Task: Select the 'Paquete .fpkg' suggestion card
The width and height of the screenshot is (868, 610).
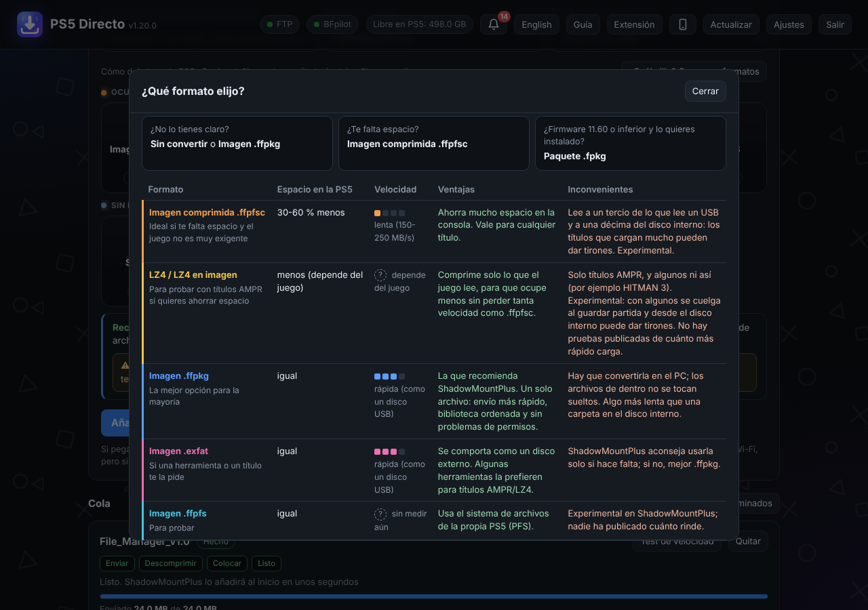Action: click(x=631, y=143)
